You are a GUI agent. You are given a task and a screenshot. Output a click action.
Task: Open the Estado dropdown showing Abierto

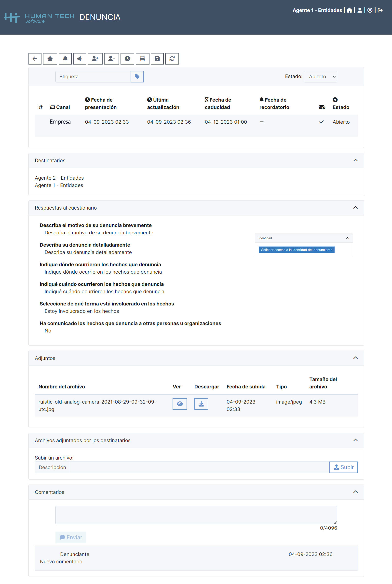[320, 77]
